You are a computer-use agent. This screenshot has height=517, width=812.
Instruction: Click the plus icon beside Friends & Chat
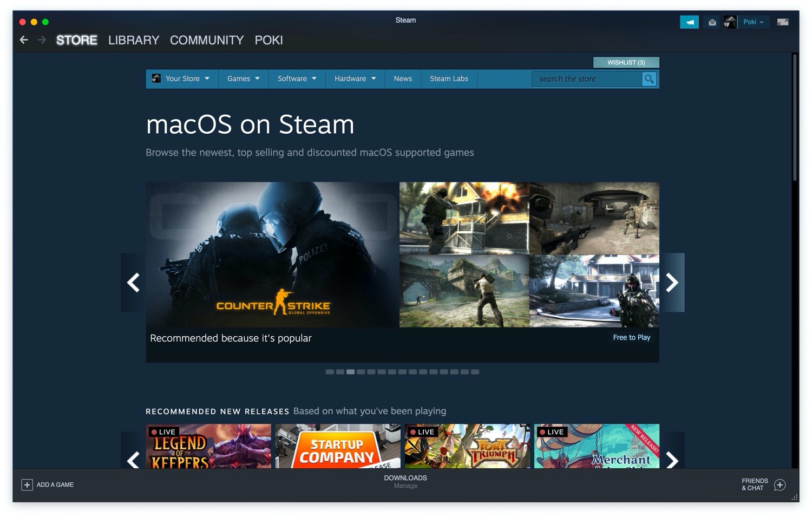(780, 485)
